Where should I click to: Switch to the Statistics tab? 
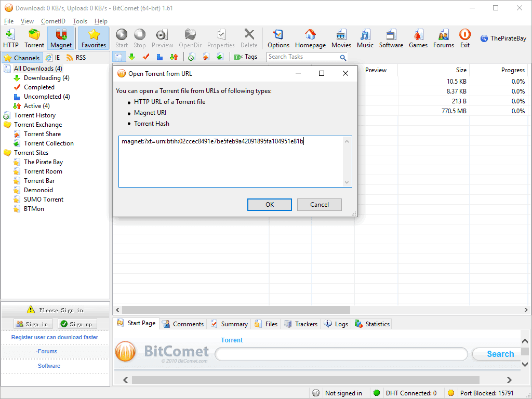click(x=372, y=324)
